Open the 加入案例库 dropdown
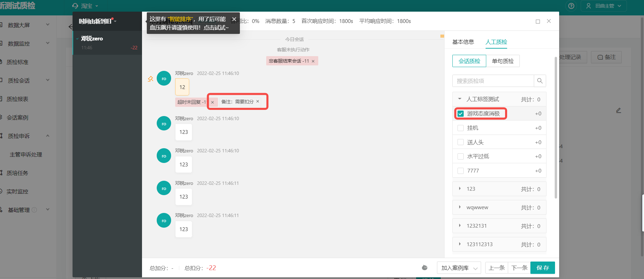The image size is (644, 279). tap(459, 268)
